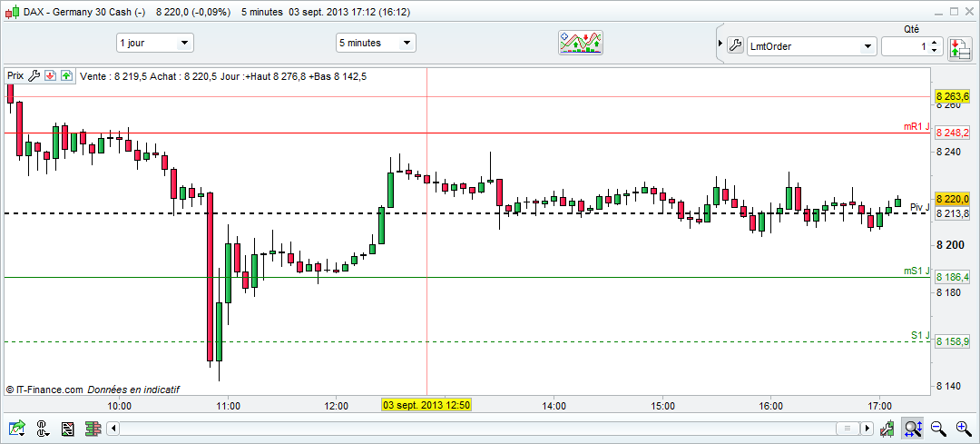Click the 16:00 time axis label
980x444 pixels.
point(770,405)
